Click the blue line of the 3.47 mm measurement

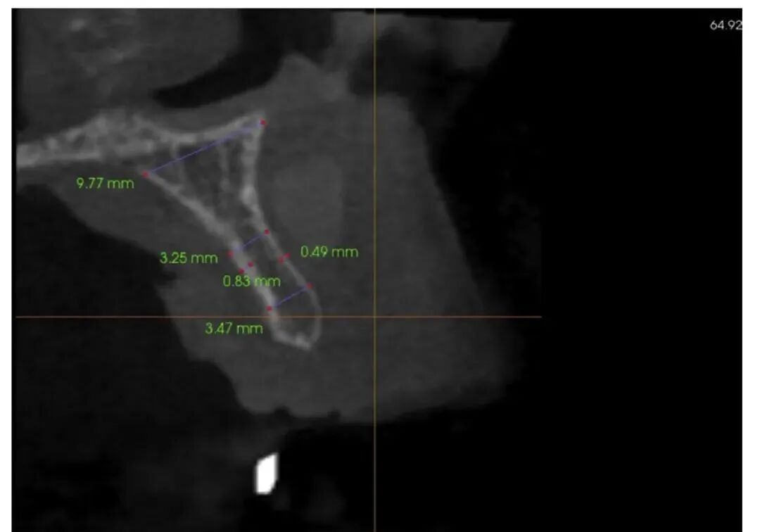pos(290,298)
